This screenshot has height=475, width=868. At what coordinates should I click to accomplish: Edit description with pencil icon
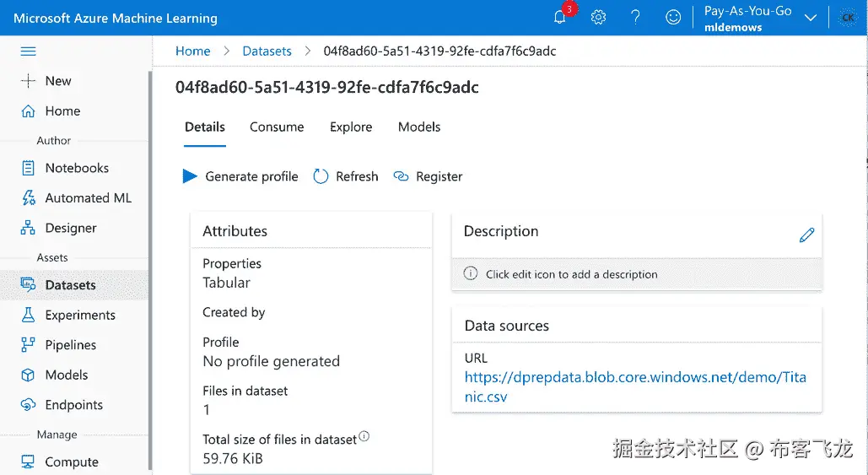(806, 235)
